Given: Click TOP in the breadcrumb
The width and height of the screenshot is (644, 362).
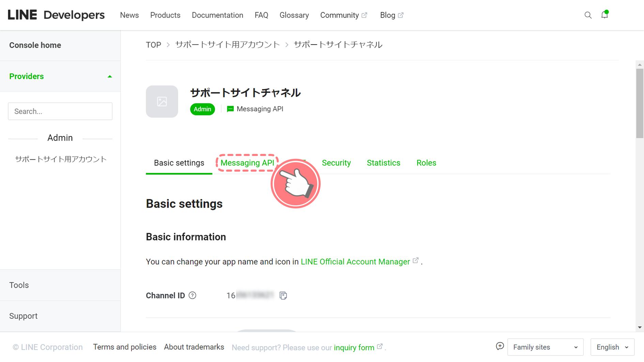Looking at the screenshot, I should [153, 45].
